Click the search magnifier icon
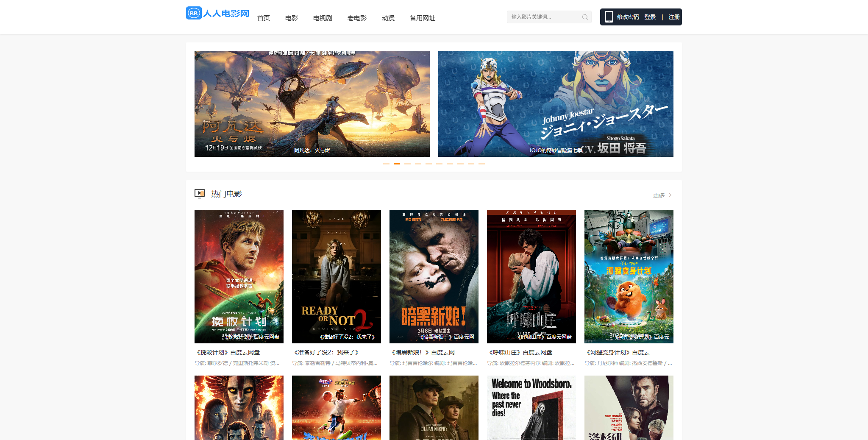The width and height of the screenshot is (868, 440). (x=585, y=17)
